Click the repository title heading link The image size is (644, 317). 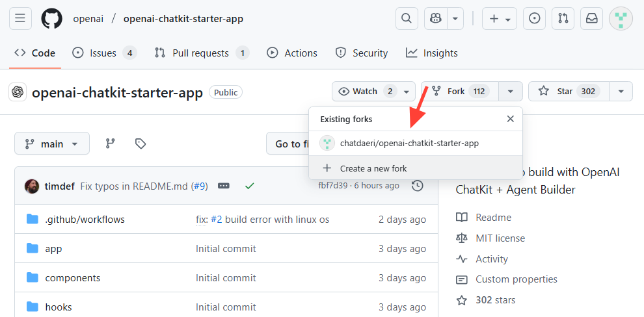tap(118, 93)
